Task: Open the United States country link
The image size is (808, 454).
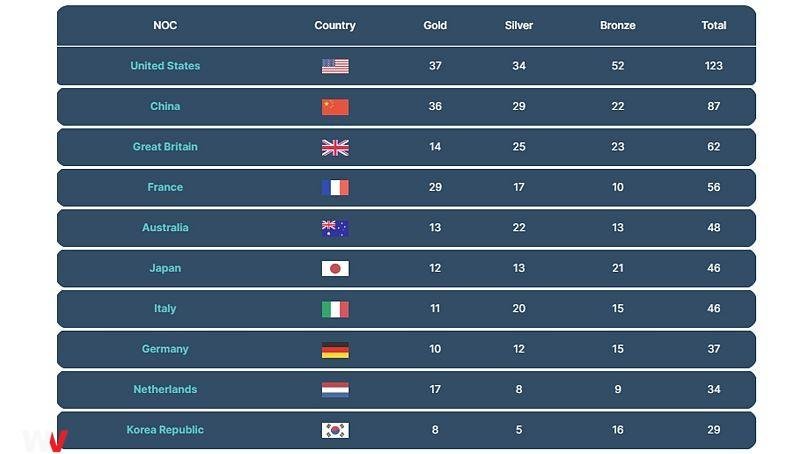Action: click(x=165, y=65)
